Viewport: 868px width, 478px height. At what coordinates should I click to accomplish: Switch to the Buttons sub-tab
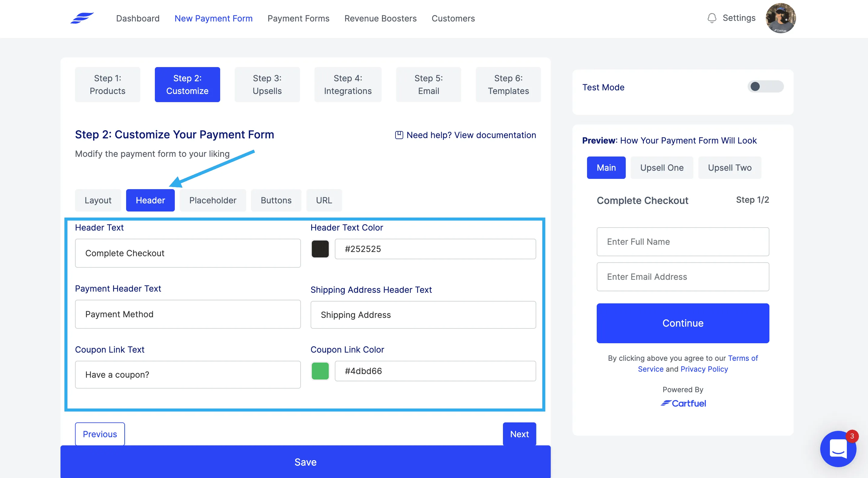tap(276, 200)
